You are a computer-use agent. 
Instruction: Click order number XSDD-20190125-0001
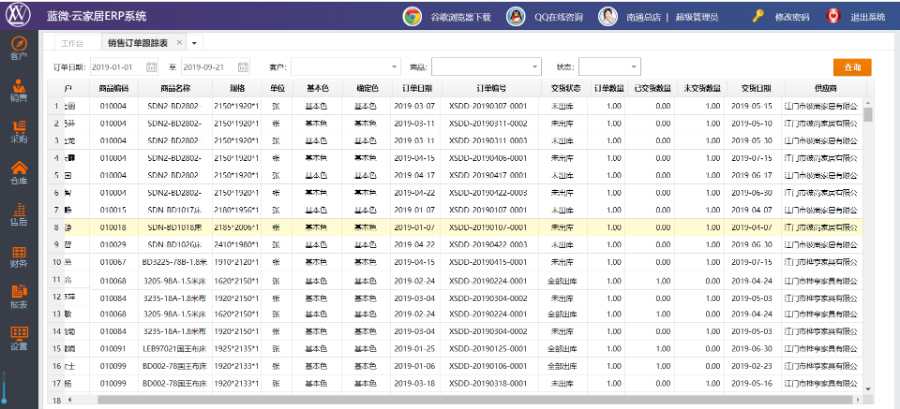click(488, 349)
